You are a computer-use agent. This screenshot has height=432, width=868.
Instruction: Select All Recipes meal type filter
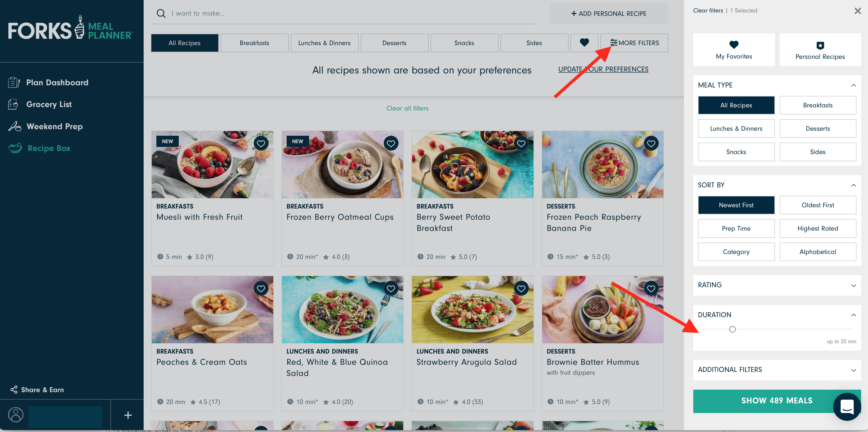coord(736,105)
